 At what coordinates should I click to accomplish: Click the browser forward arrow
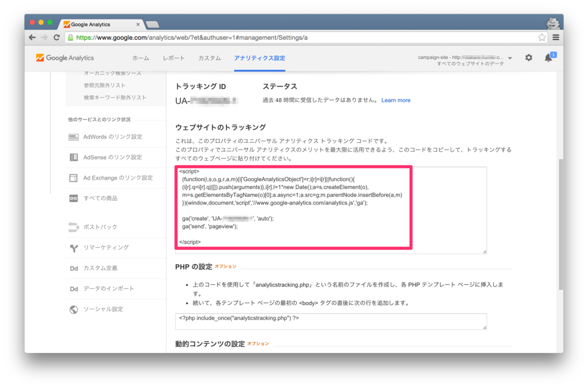[x=44, y=37]
